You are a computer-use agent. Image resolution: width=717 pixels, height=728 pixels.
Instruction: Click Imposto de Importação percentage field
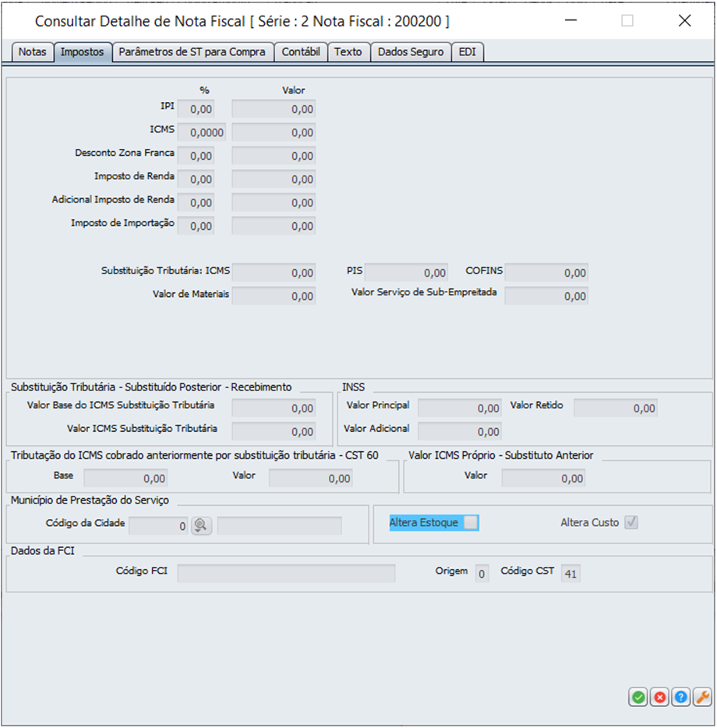(196, 226)
